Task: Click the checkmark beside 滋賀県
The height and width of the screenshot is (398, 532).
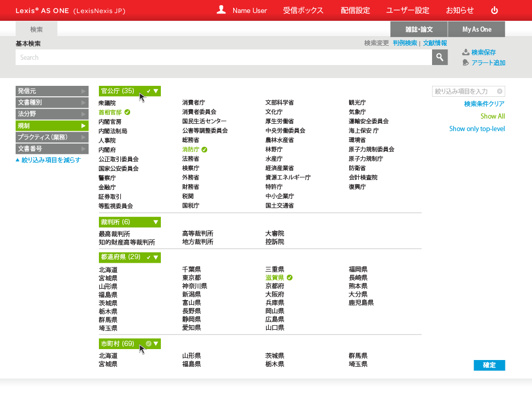Action: click(x=289, y=278)
